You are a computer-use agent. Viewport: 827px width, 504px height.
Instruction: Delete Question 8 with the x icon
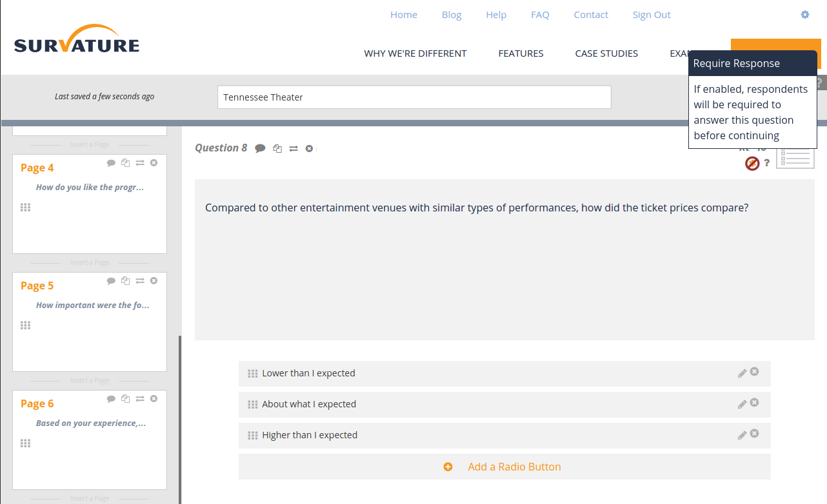point(309,148)
